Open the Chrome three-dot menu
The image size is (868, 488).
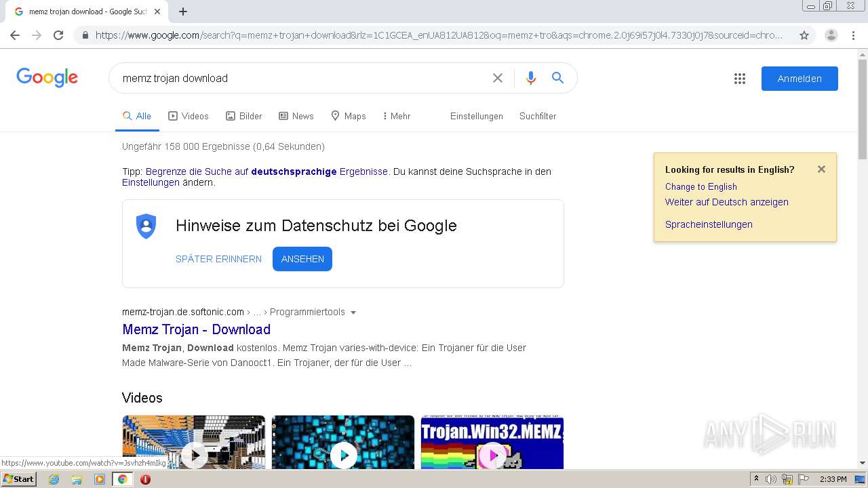[x=854, y=35]
